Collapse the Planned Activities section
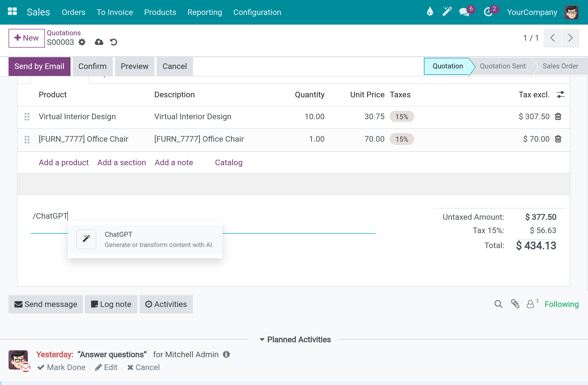Viewport: 588px width, 385px height. [295, 340]
